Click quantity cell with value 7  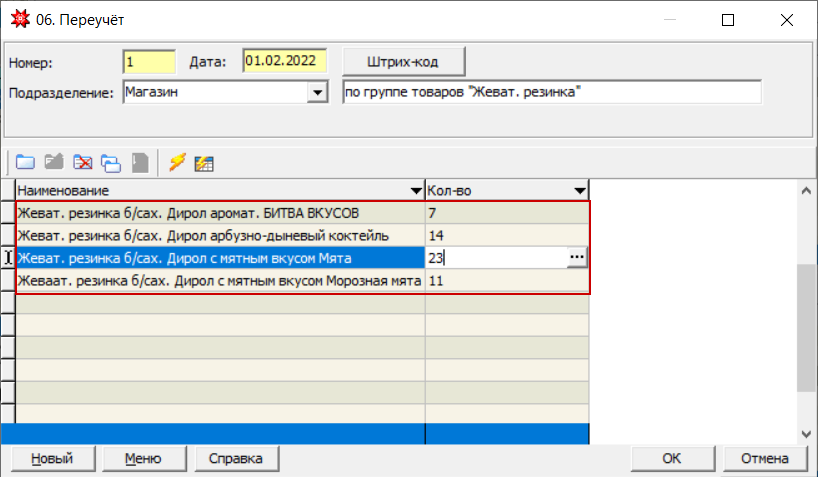[x=507, y=213]
